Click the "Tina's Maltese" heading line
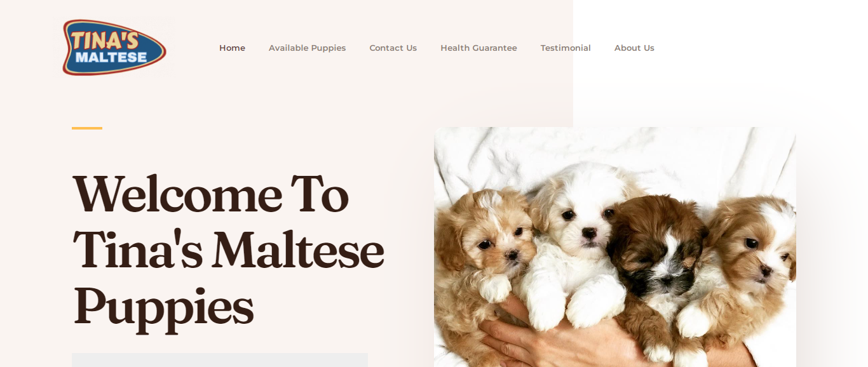The width and height of the screenshot is (868, 367). [228, 250]
